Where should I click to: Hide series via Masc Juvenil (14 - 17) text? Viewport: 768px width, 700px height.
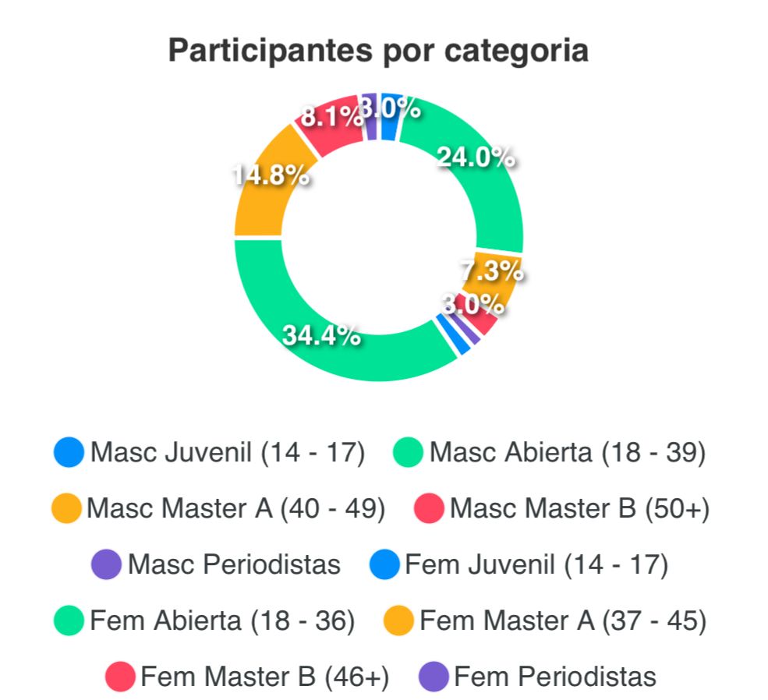point(227,453)
